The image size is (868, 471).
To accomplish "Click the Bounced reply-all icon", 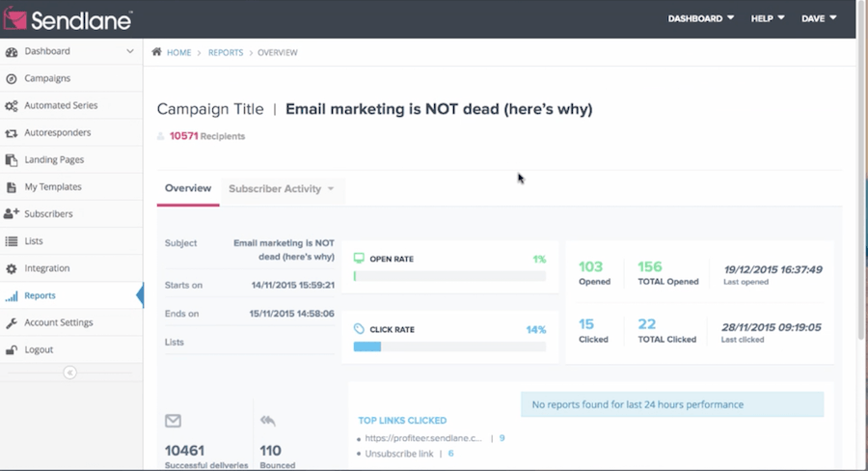I will (268, 421).
